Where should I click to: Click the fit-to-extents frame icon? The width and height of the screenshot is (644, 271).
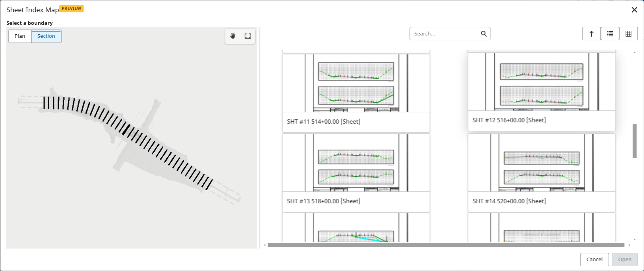coord(248,36)
